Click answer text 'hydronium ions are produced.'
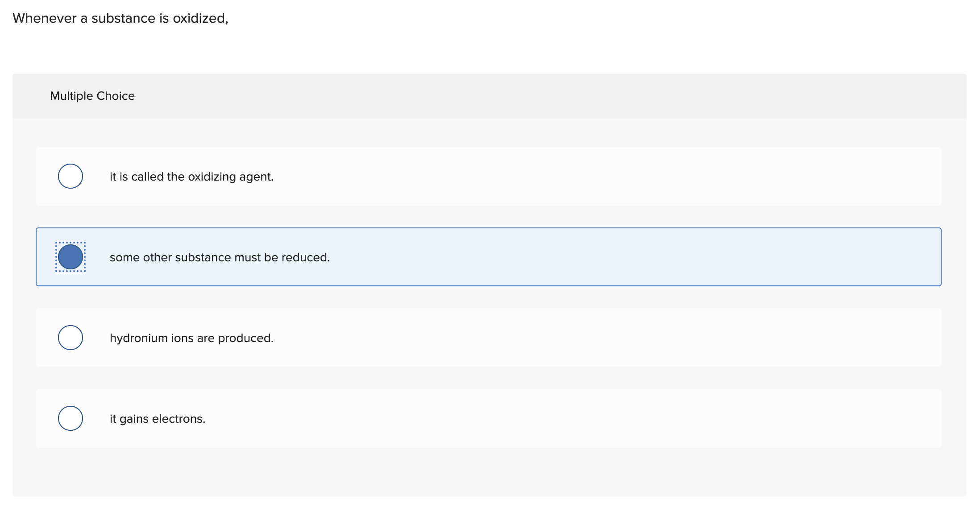 (x=191, y=338)
